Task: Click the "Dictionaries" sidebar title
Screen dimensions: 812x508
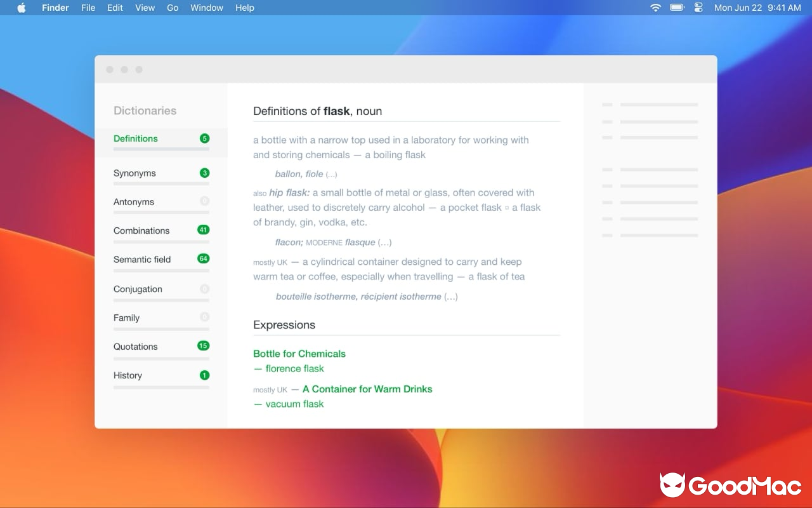Action: pos(145,110)
